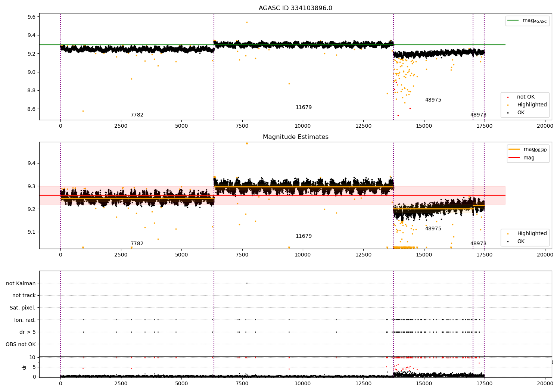Click obsid label 48973 in the top plot

click(478, 115)
